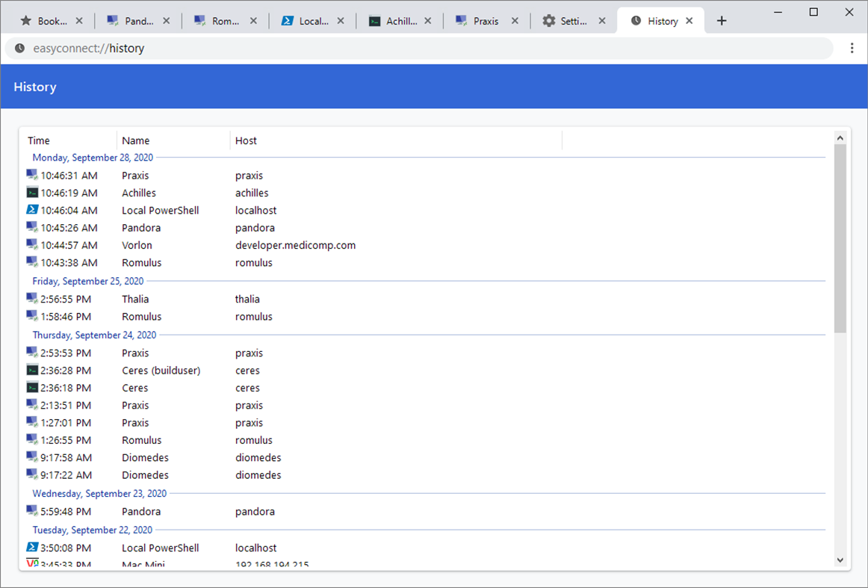Close the Achilles tab

(428, 20)
